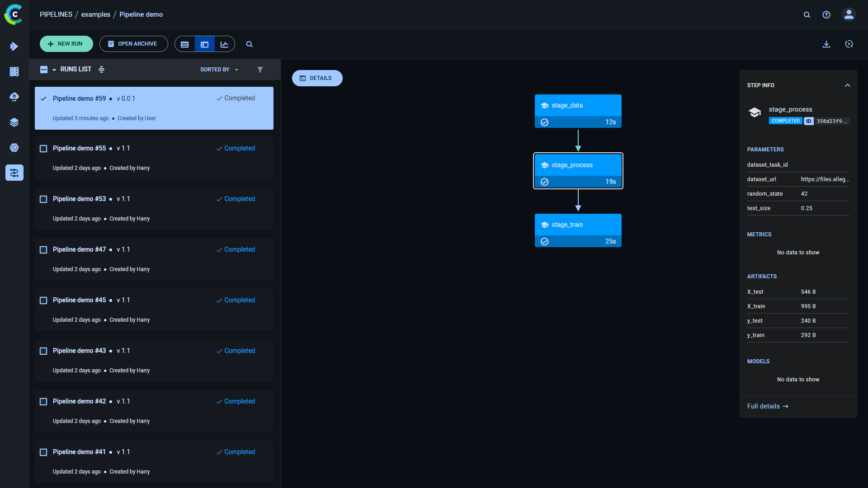The image size is (868, 488).
Task: Open the runs list search
Action: [x=249, y=44]
